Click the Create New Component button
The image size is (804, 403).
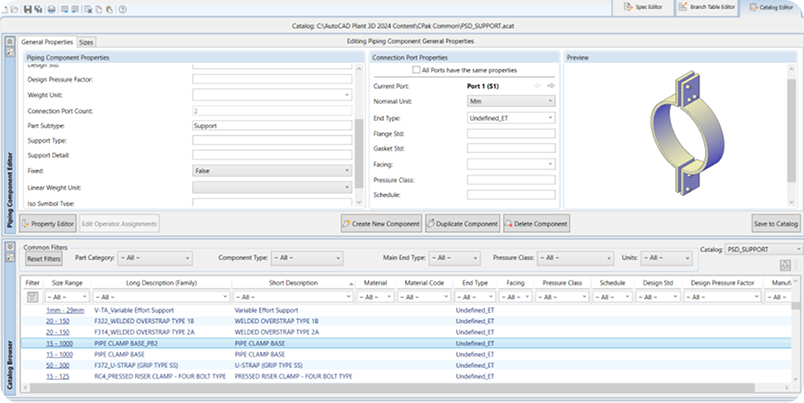click(381, 223)
